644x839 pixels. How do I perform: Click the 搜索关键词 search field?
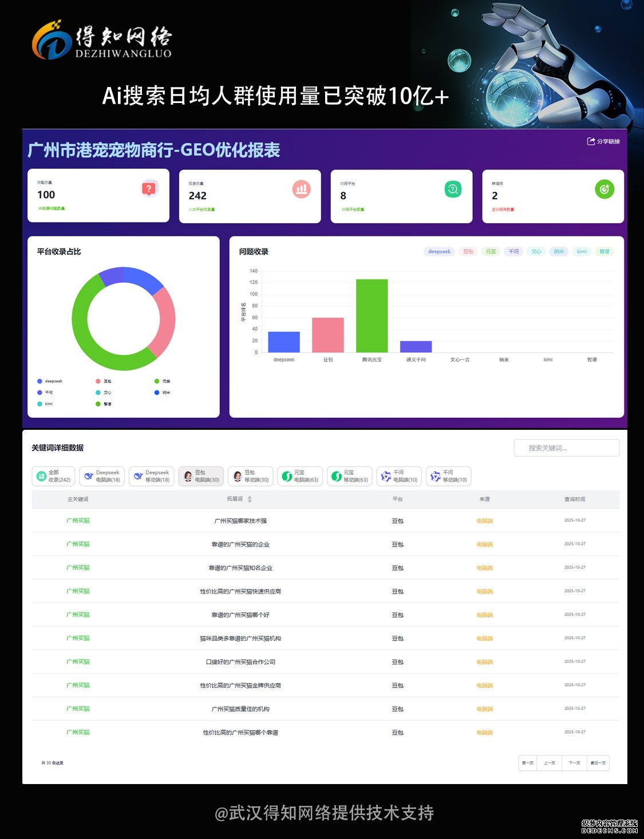566,448
